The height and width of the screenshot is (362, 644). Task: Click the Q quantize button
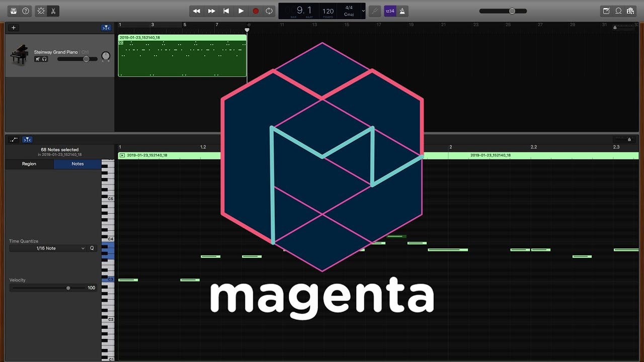92,248
